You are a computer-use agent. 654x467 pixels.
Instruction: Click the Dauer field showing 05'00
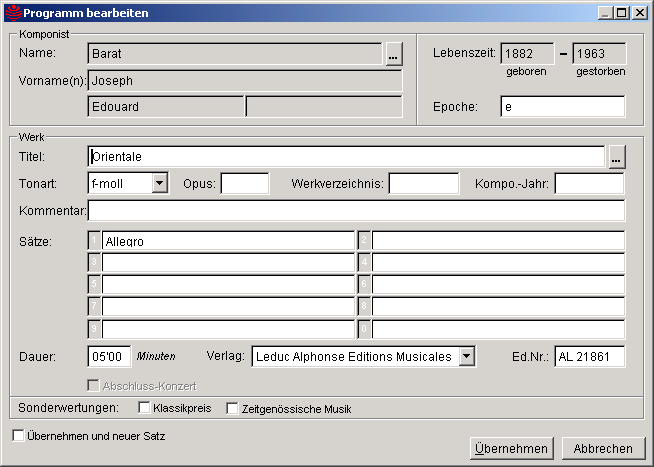click(x=110, y=357)
